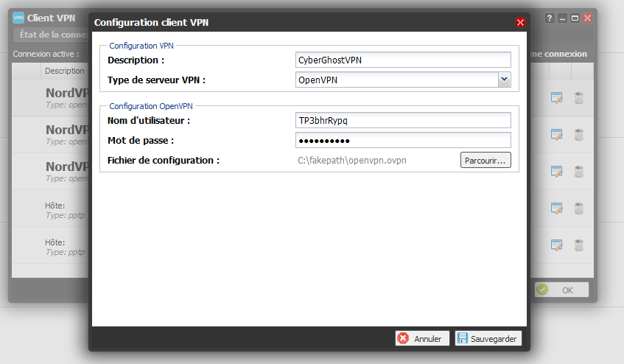This screenshot has width=624, height=364.
Task: Click the Client VPN app icon
Action: [18, 18]
